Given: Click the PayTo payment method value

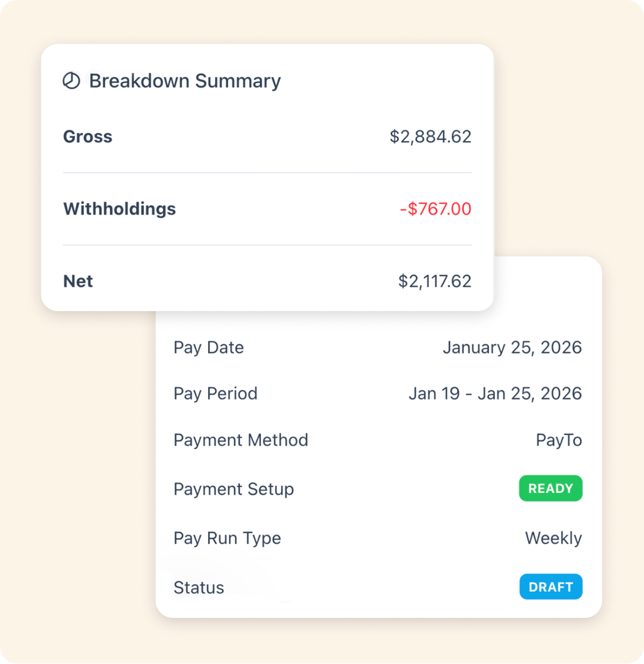Looking at the screenshot, I should coord(559,440).
